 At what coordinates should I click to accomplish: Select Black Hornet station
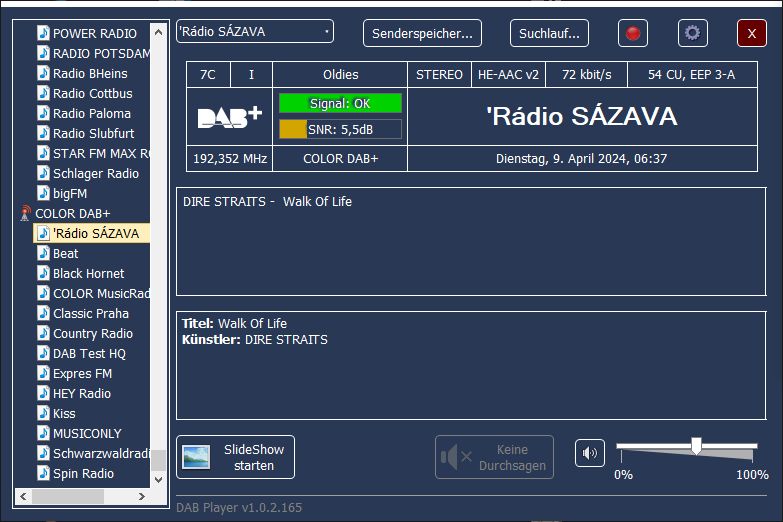[x=88, y=273]
